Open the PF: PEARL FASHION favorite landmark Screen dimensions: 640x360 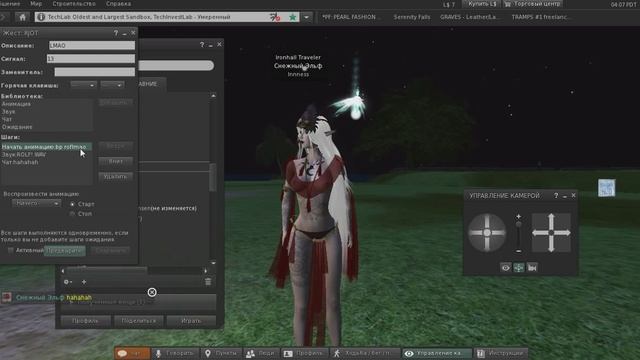349,17
